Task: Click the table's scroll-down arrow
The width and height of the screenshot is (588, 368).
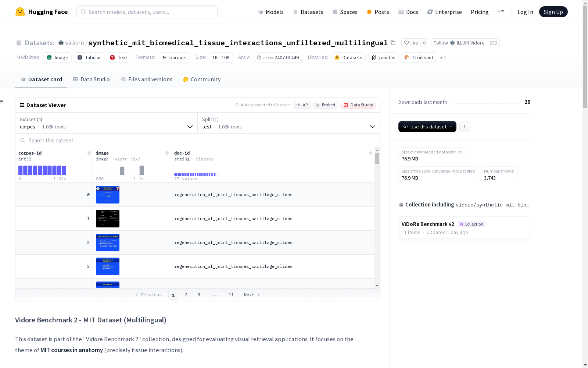Action: [x=377, y=286]
